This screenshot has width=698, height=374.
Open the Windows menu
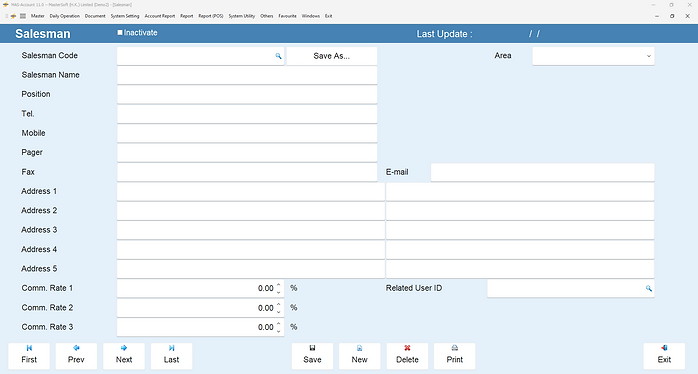point(311,16)
